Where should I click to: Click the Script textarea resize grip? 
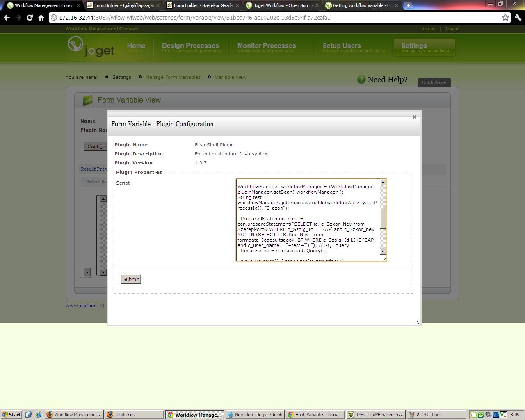coord(384,258)
